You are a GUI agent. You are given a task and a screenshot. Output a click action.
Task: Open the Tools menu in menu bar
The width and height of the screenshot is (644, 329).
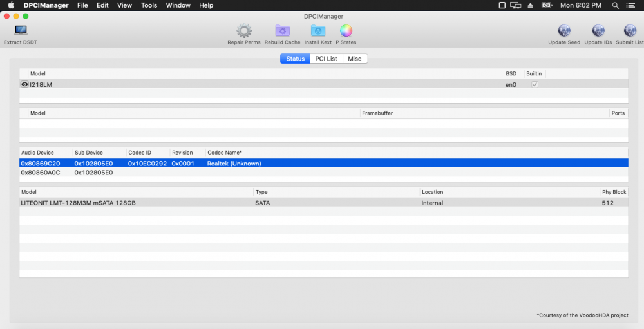[149, 5]
